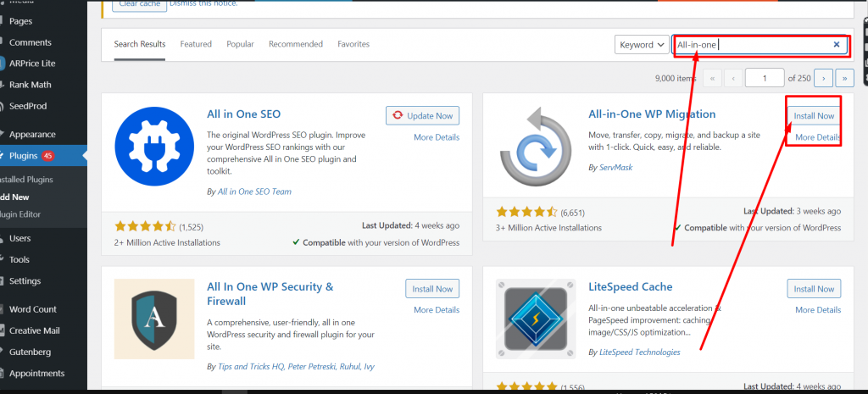Click the Dismiss this notice link
The image size is (868, 394).
(203, 4)
